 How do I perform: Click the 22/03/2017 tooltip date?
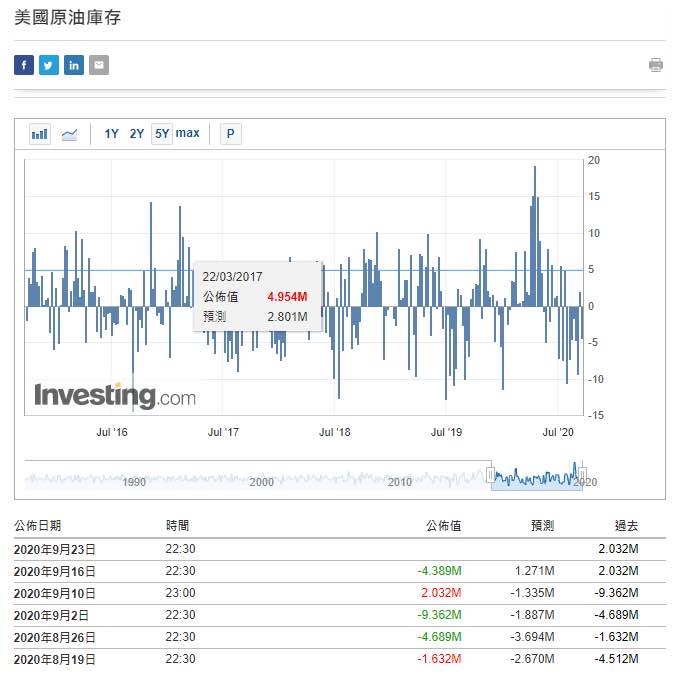click(232, 277)
